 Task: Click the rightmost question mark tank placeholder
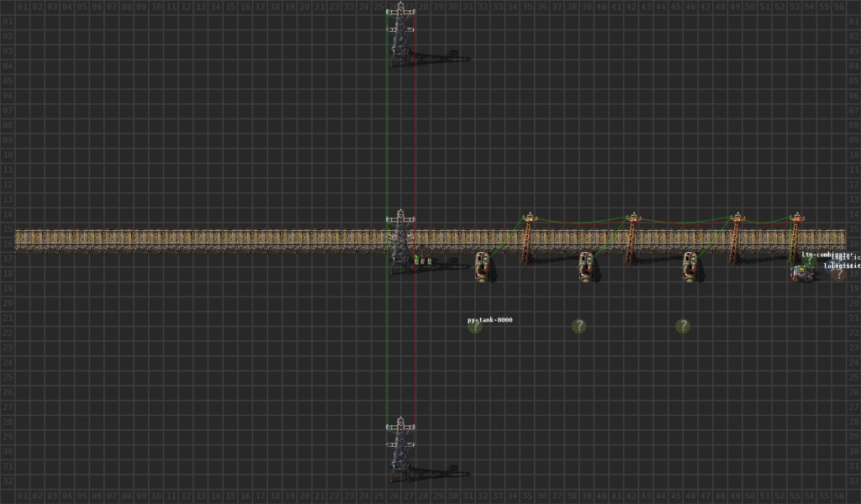[x=683, y=326]
